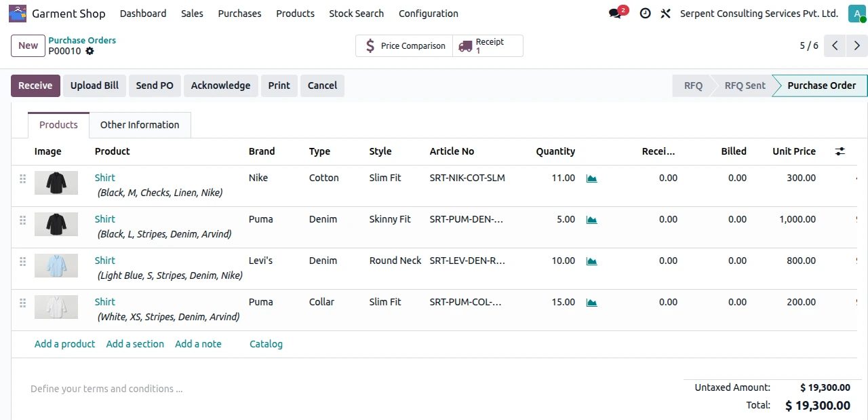Open white shirt thumbnail
This screenshot has height=420, width=868.
pos(56,307)
